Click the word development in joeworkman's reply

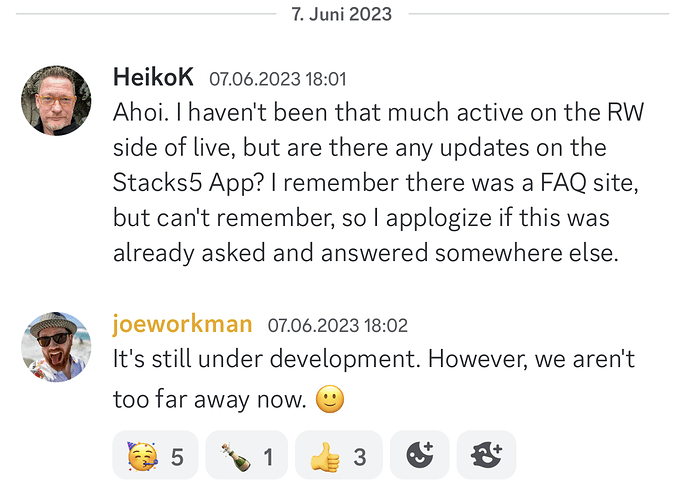[345, 360]
